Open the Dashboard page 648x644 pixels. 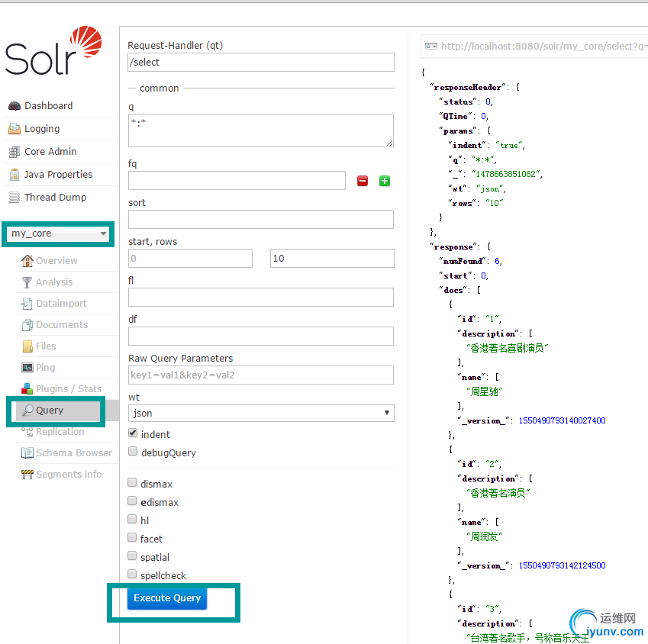[48, 106]
